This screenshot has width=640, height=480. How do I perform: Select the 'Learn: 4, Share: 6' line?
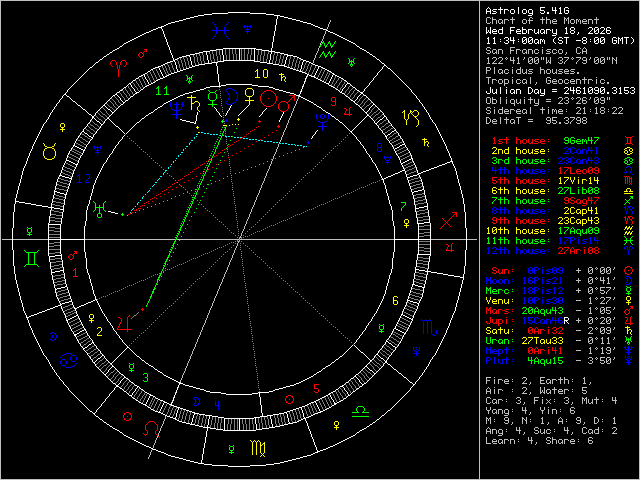[x=539, y=441]
